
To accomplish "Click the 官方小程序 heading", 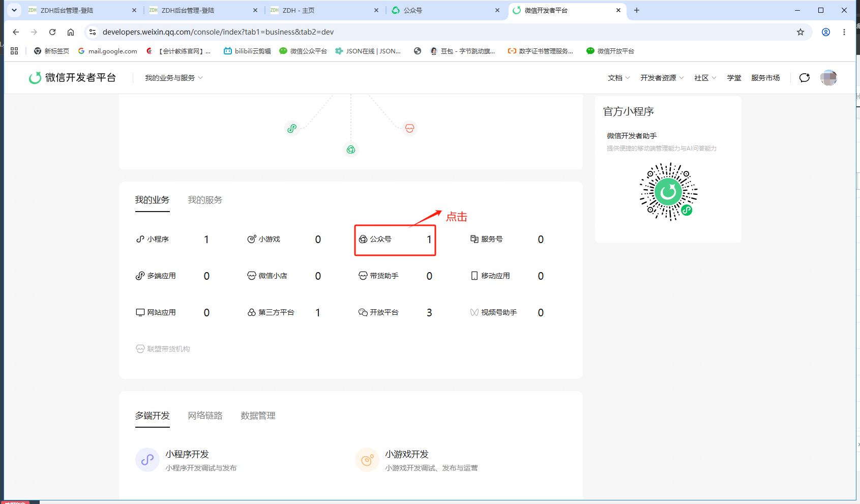I will click(x=629, y=111).
